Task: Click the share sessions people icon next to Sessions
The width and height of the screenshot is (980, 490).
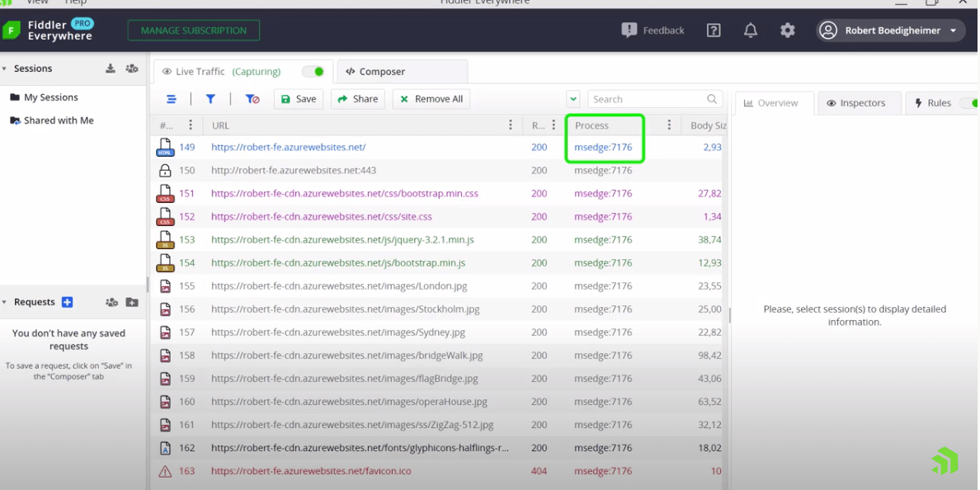Action: (132, 68)
